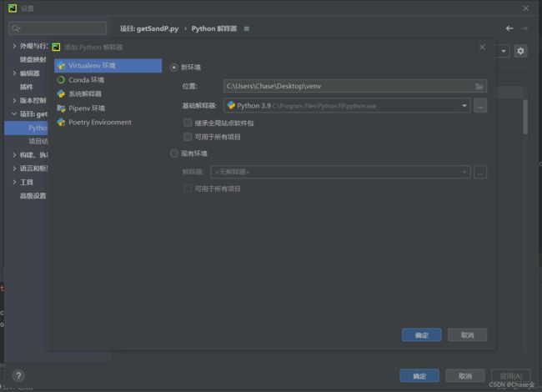Screen dimensions: 542x392
Task: Select the existing environment (现有环境) radio button
Action: click(x=174, y=153)
